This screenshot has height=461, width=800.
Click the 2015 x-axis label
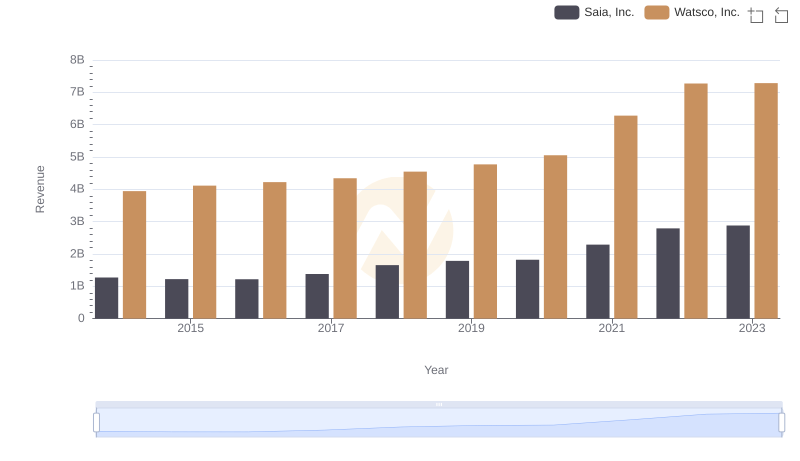(190, 328)
